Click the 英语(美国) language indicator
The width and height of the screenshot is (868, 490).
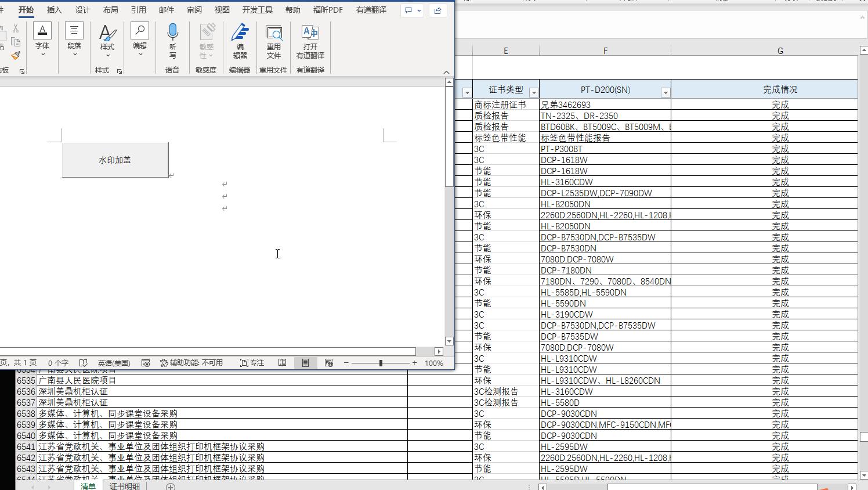pyautogui.click(x=114, y=363)
